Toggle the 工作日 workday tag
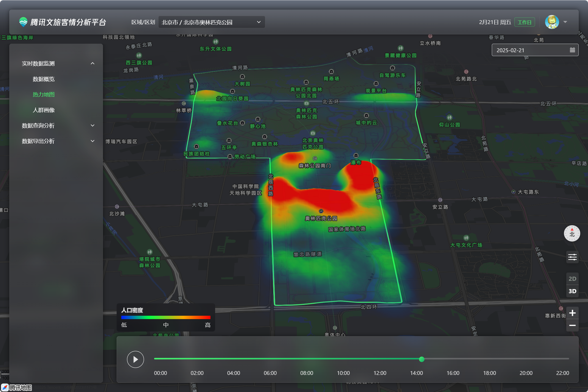This screenshot has width=588, height=392. click(524, 22)
